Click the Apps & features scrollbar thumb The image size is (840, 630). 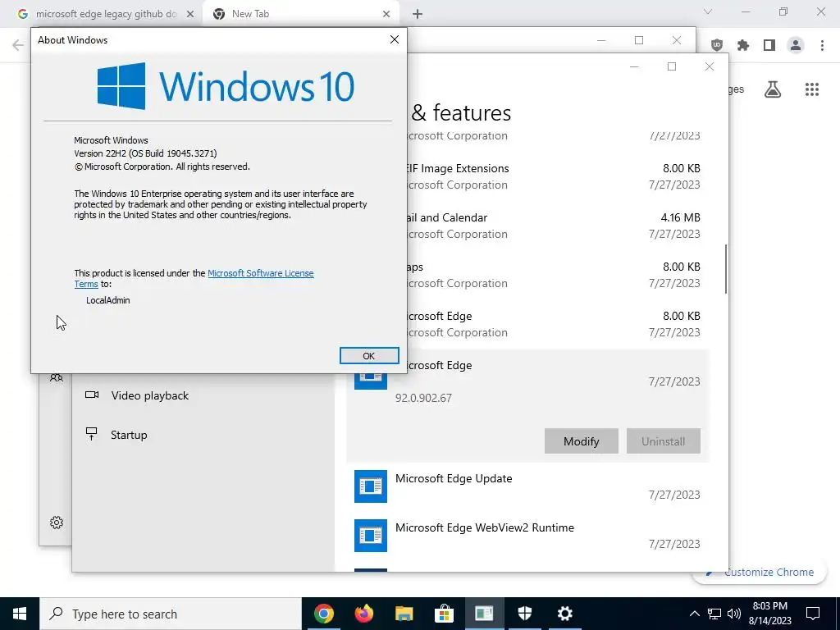726,269
